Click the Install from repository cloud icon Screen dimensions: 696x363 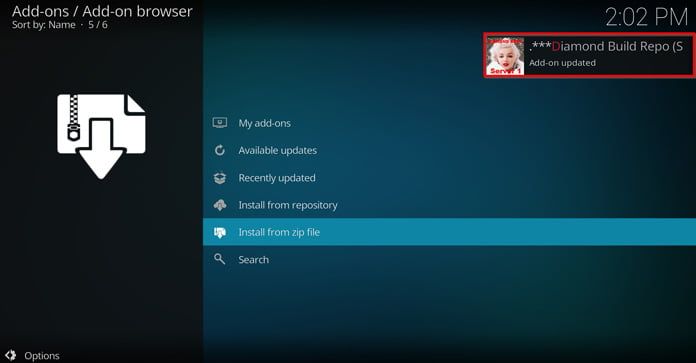click(220, 205)
